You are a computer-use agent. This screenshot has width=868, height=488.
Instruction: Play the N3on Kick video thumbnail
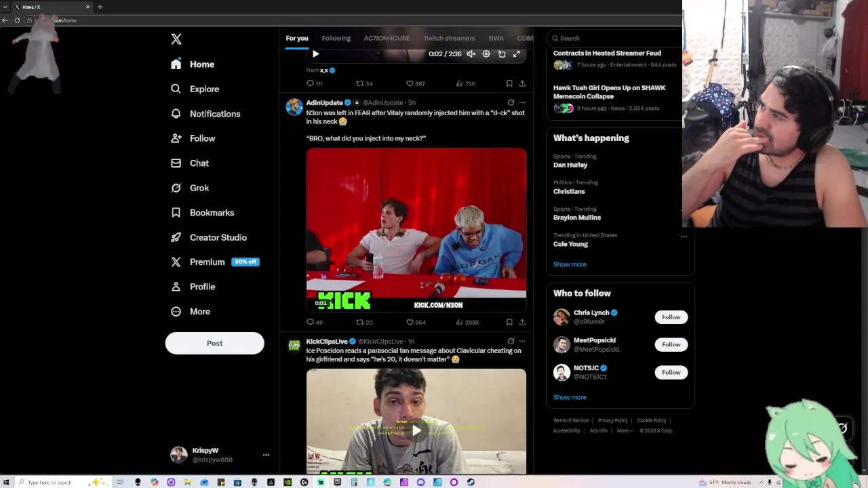416,230
